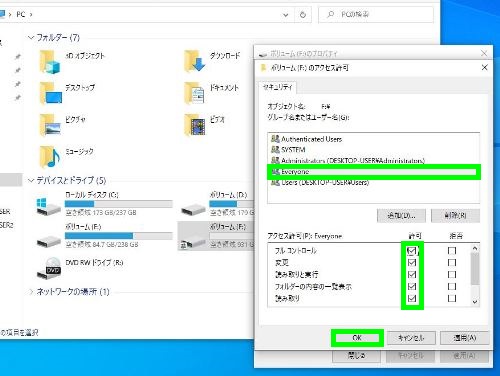This screenshot has height=376, width=500.
Task: Check Deny checkbox for Full Control
Action: (452, 250)
